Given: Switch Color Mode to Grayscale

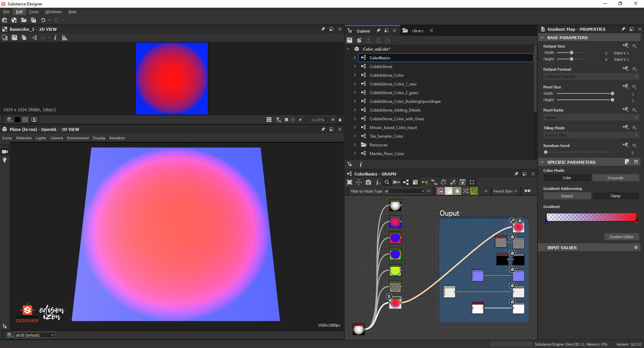Looking at the screenshot, I should point(615,178).
